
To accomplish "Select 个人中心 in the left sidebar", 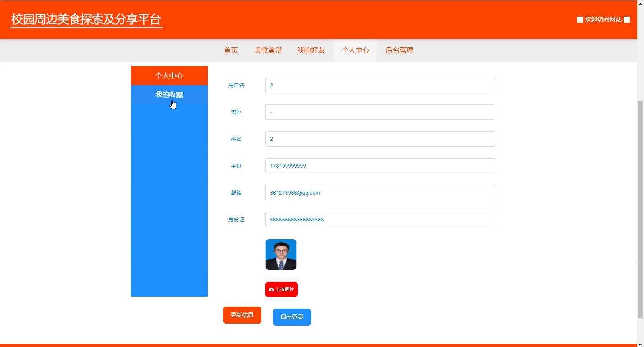I will pyautogui.click(x=169, y=76).
